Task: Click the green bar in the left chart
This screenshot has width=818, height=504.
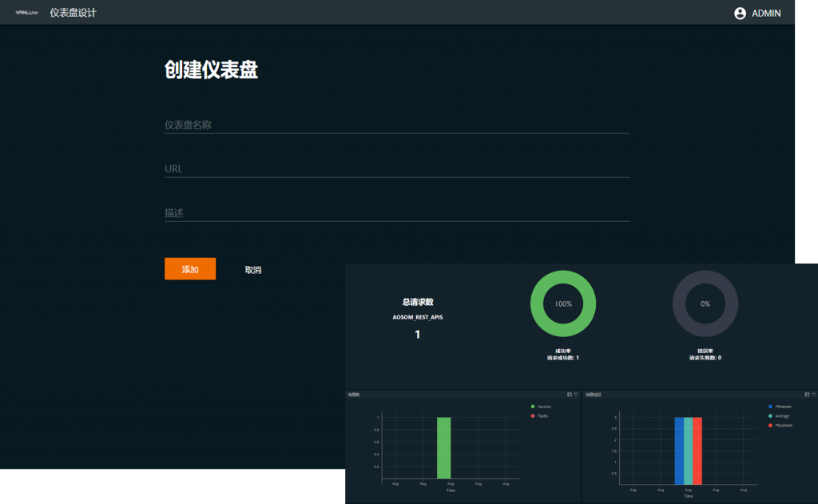Action: 444,447
